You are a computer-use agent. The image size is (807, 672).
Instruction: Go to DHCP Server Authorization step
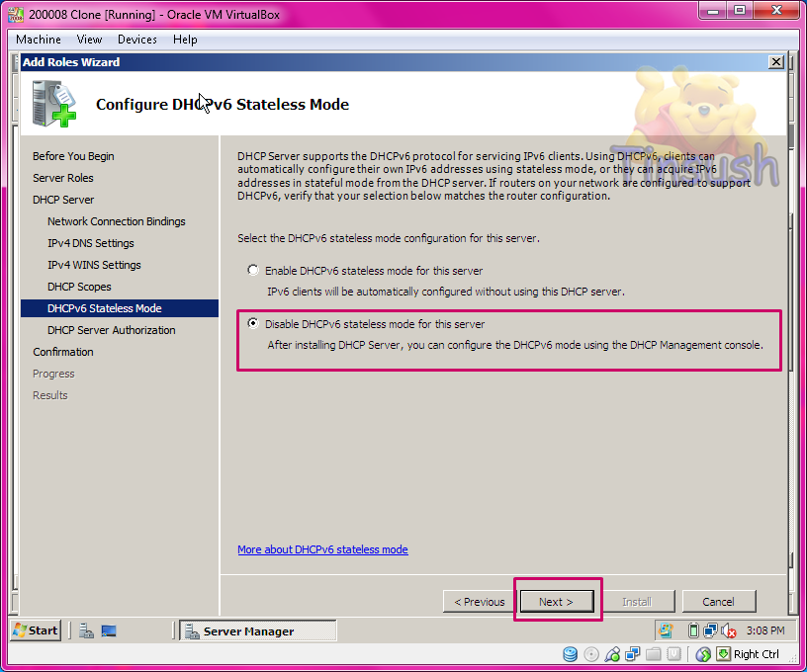pyautogui.click(x=111, y=330)
